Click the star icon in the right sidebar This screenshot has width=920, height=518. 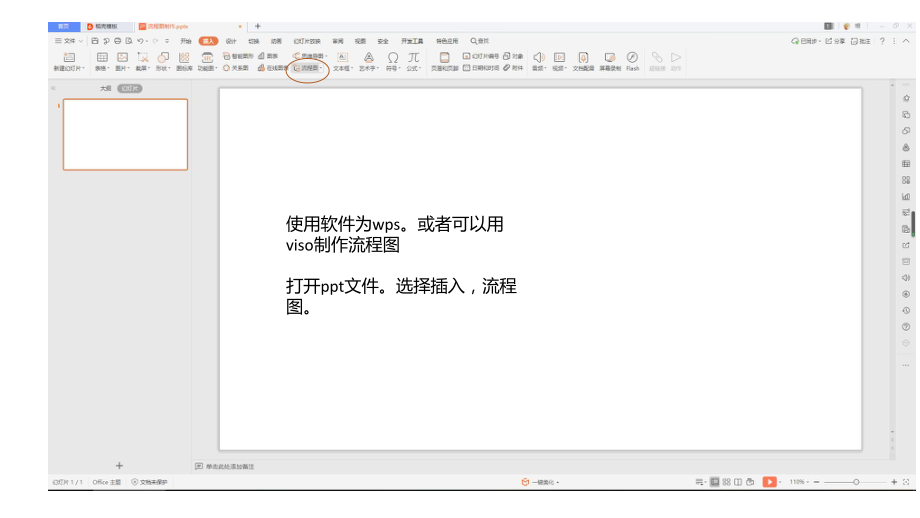pos(906,99)
